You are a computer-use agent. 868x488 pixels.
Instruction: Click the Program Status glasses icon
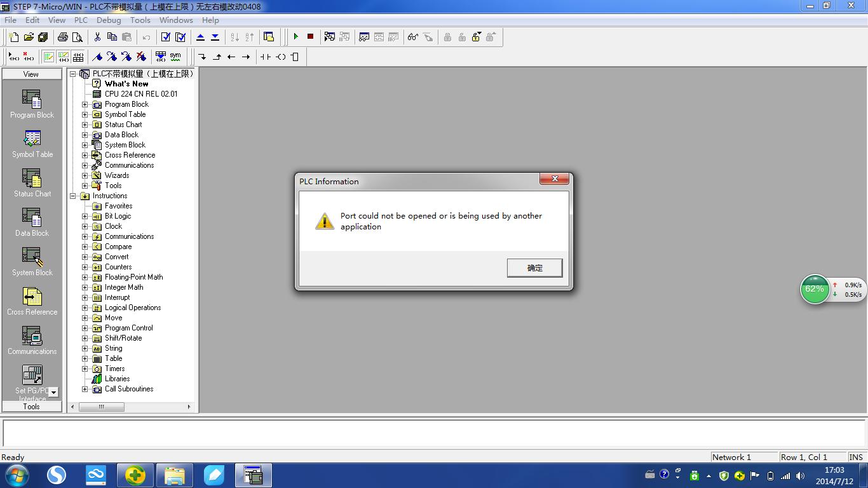[413, 37]
